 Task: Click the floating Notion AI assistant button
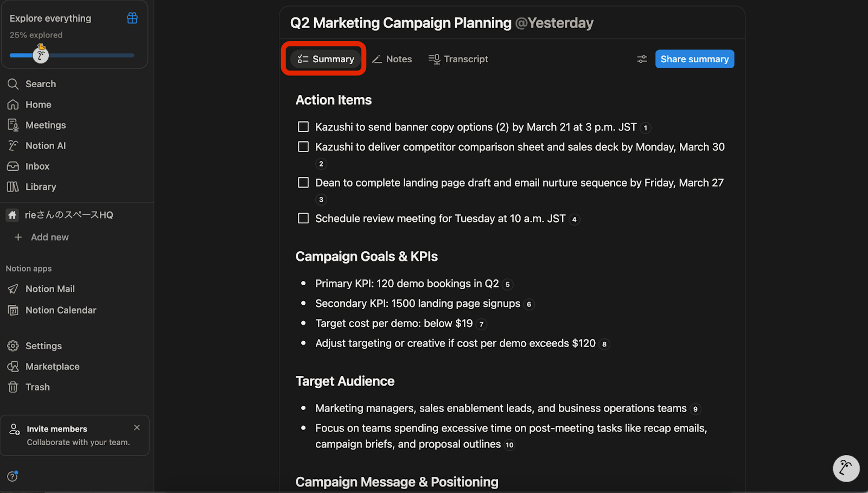coord(846,468)
